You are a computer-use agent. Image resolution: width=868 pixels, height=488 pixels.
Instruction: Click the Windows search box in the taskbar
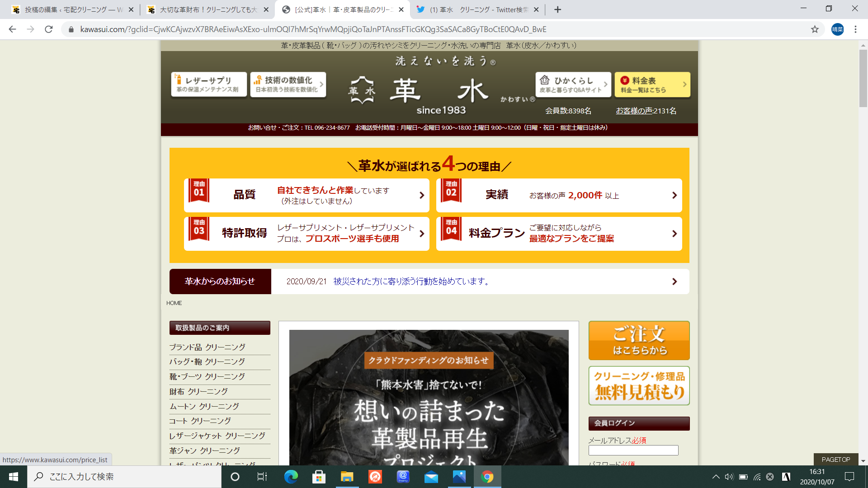click(124, 477)
